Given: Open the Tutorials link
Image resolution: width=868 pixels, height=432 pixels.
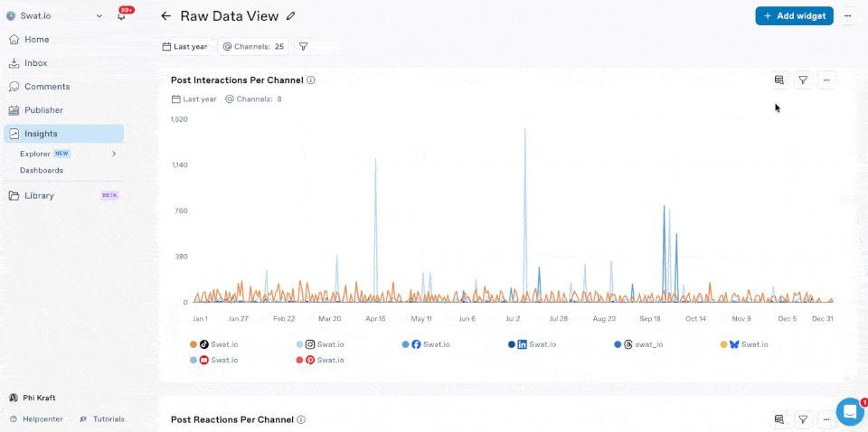Looking at the screenshot, I should pyautogui.click(x=102, y=419).
